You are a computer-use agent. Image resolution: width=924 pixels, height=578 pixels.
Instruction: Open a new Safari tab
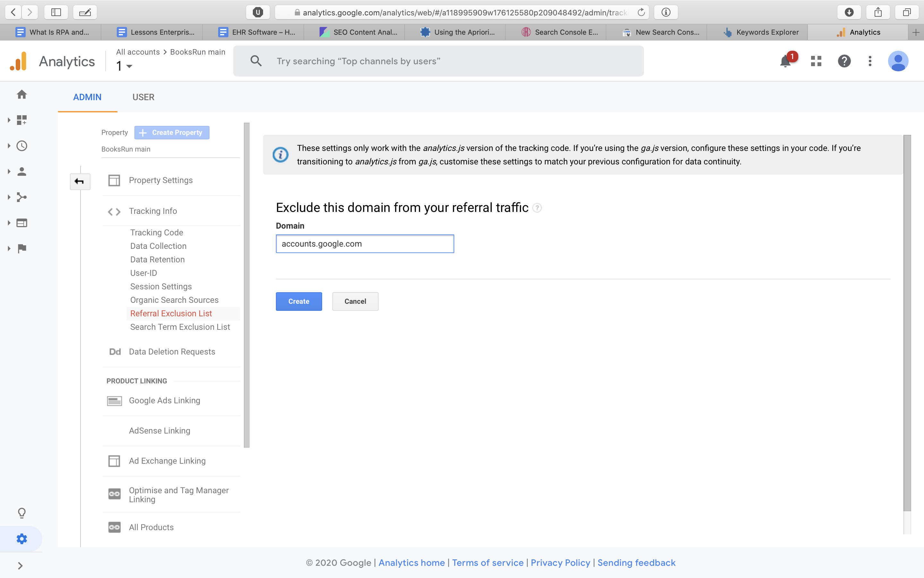916,32
